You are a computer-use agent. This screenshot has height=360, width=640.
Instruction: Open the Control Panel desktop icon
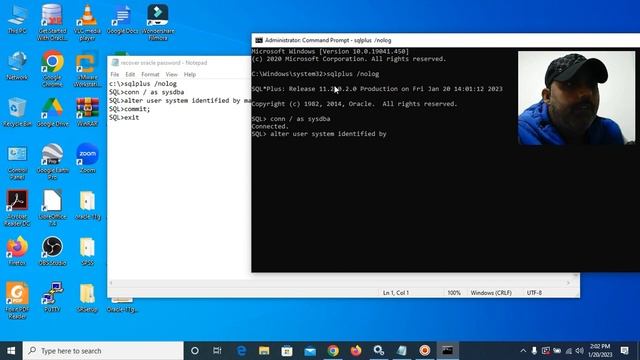[x=17, y=162]
